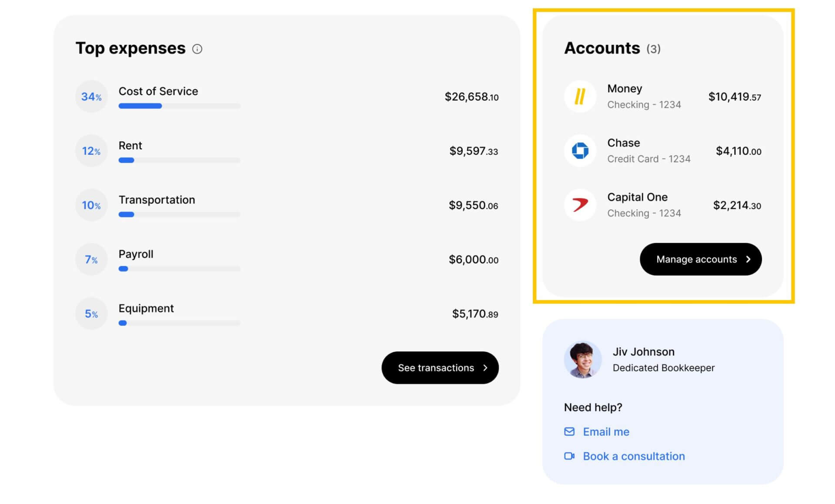
Task: Click the Email me link
Action: (606, 431)
